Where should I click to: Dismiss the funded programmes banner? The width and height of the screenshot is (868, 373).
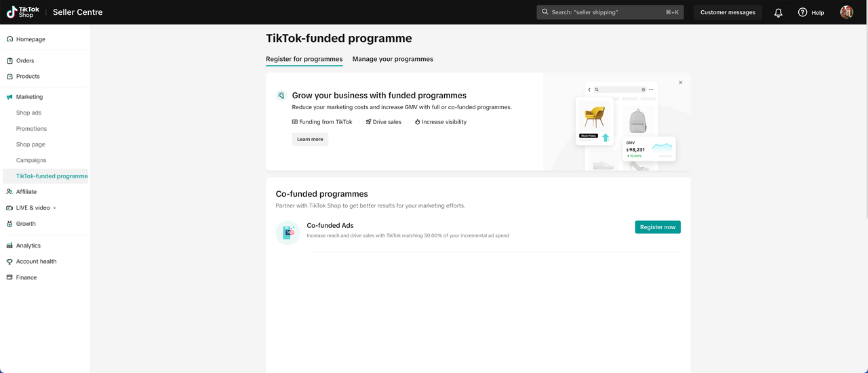680,83
